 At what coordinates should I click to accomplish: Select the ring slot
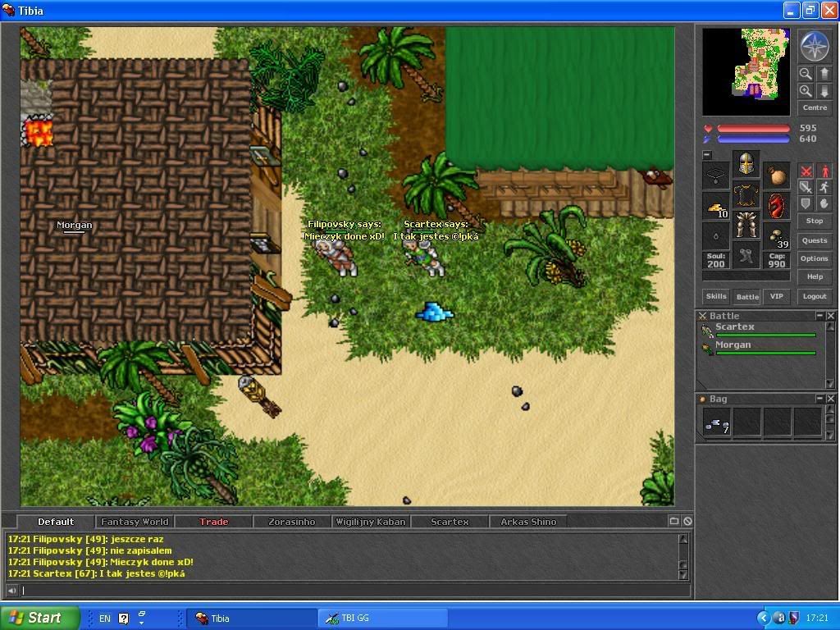[x=715, y=236]
